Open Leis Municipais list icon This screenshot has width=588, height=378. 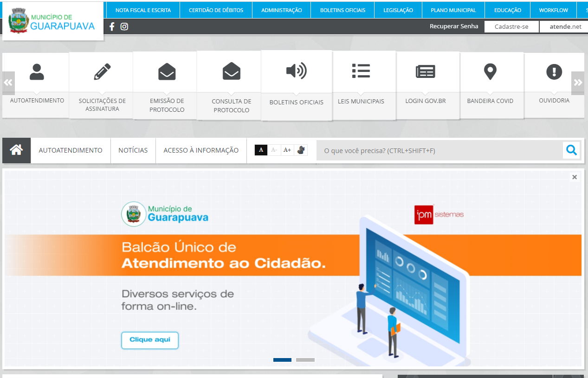pos(361,71)
